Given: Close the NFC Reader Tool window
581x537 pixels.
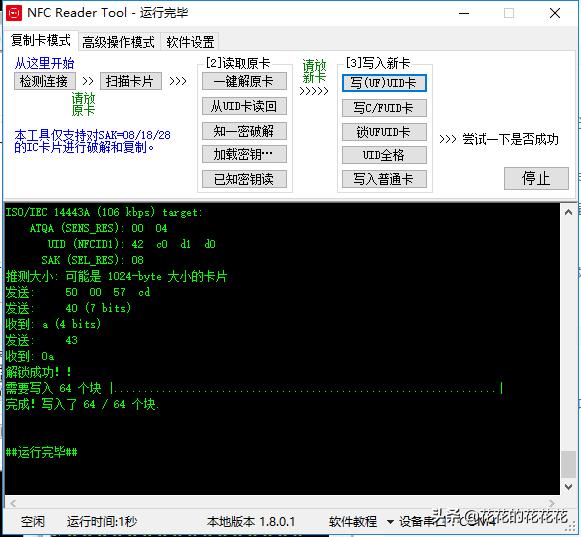Looking at the screenshot, I should (x=555, y=13).
